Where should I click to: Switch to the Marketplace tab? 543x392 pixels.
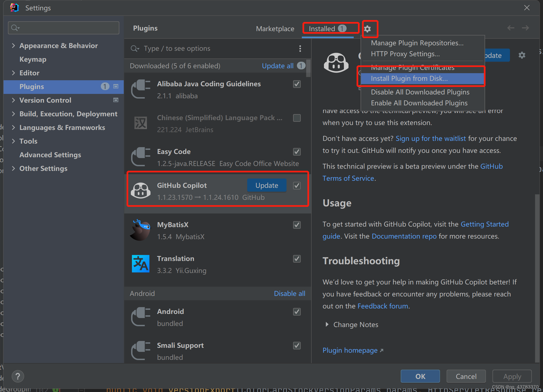coord(275,29)
